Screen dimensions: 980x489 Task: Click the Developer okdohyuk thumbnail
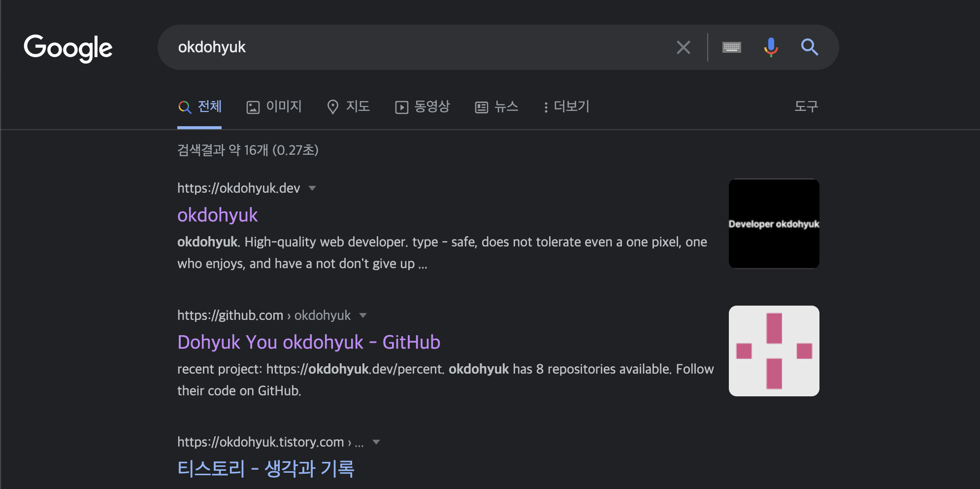point(774,223)
